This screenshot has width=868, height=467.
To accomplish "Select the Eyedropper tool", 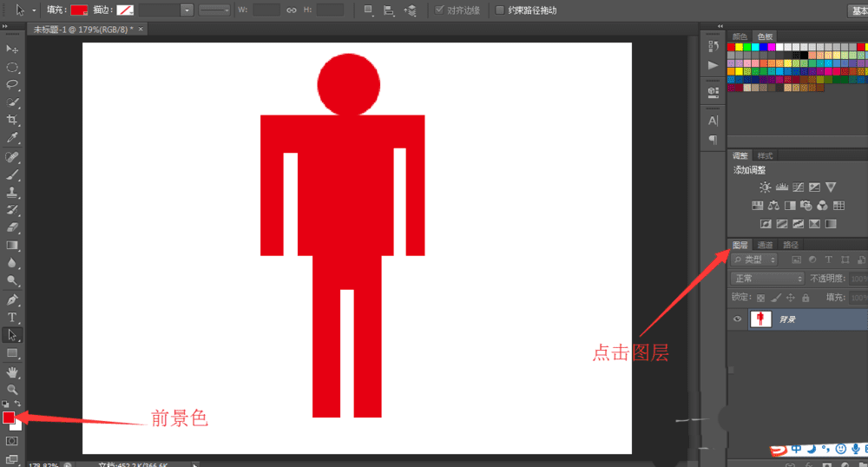I will click(12, 138).
